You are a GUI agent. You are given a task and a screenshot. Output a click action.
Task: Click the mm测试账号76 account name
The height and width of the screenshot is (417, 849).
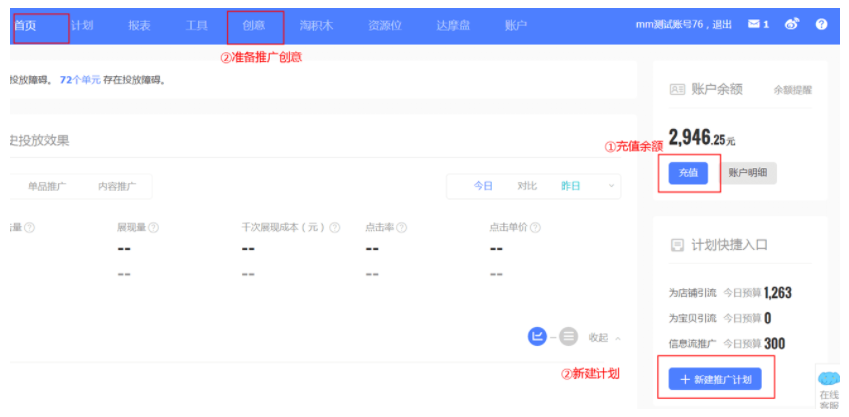671,24
